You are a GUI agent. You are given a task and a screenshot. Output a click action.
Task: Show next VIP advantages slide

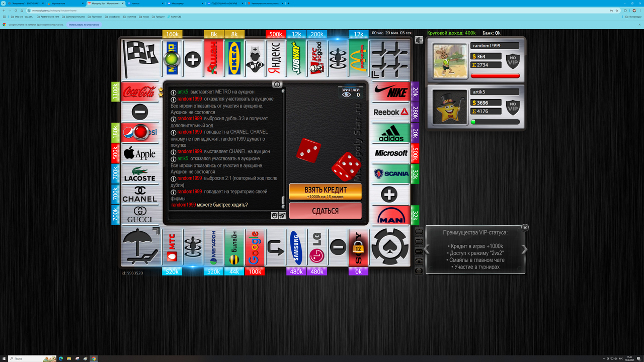point(524,249)
